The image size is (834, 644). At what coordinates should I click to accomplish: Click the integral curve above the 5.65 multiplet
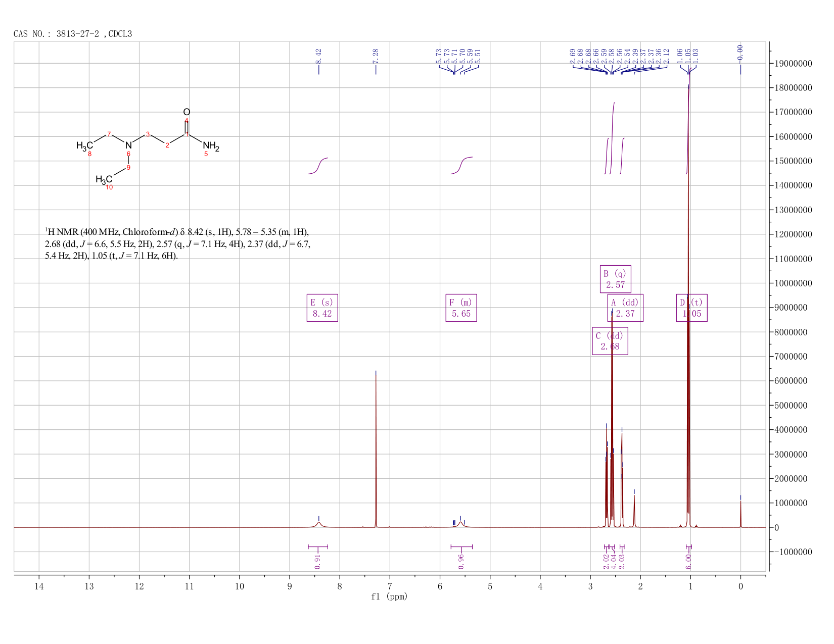pos(461,165)
